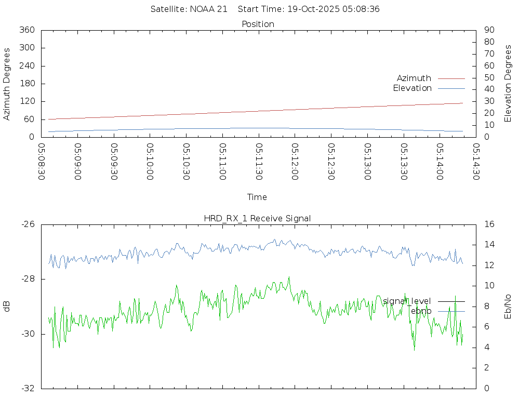Screen dimensions: 532x399
Task: Click the HRD_RX_1 Receive Signal title
Action: 258,218
